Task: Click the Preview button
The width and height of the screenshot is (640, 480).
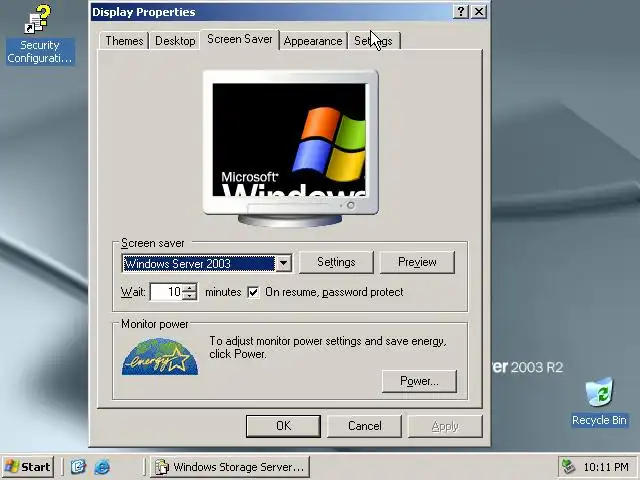Action: tap(417, 262)
